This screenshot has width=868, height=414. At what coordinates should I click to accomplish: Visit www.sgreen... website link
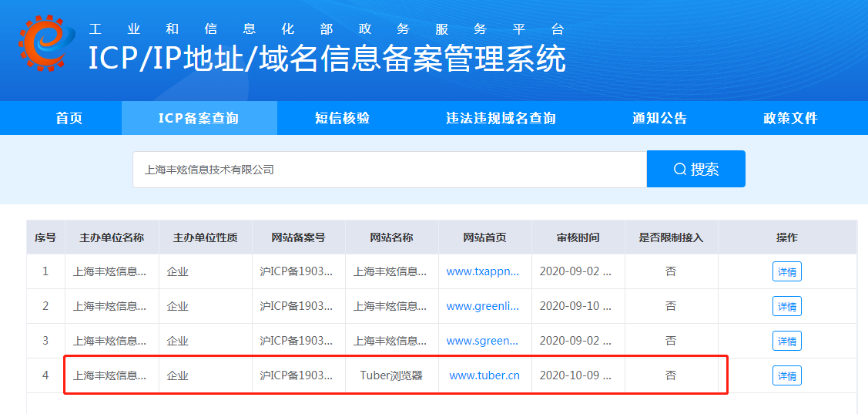tap(483, 341)
